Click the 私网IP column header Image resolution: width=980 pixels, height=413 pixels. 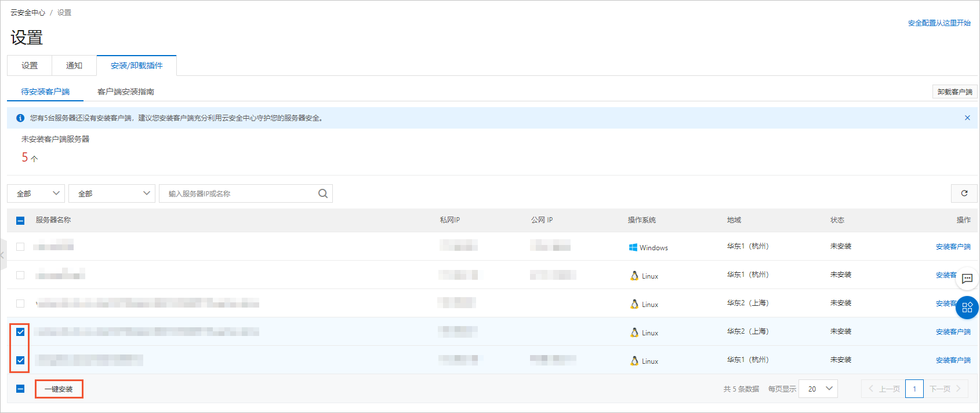450,220
